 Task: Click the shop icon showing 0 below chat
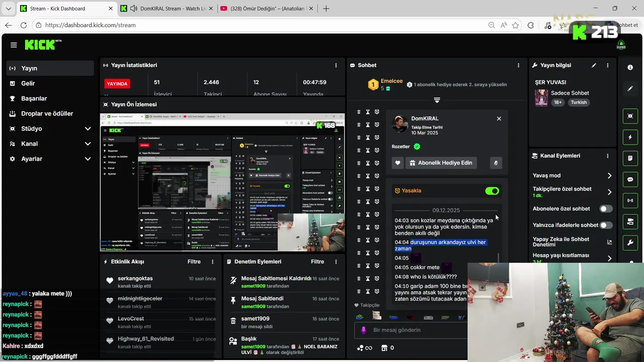coord(387,348)
